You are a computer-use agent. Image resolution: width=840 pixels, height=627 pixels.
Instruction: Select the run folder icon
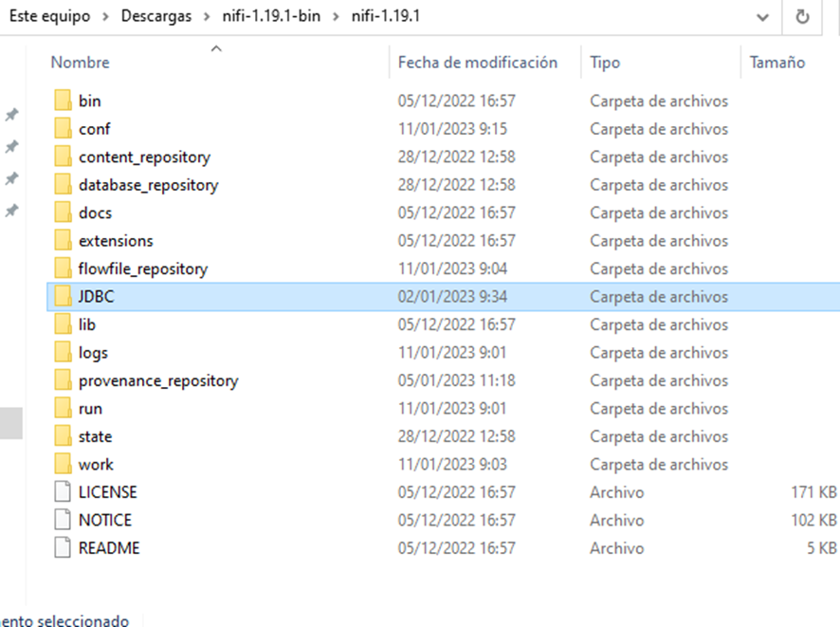(63, 408)
